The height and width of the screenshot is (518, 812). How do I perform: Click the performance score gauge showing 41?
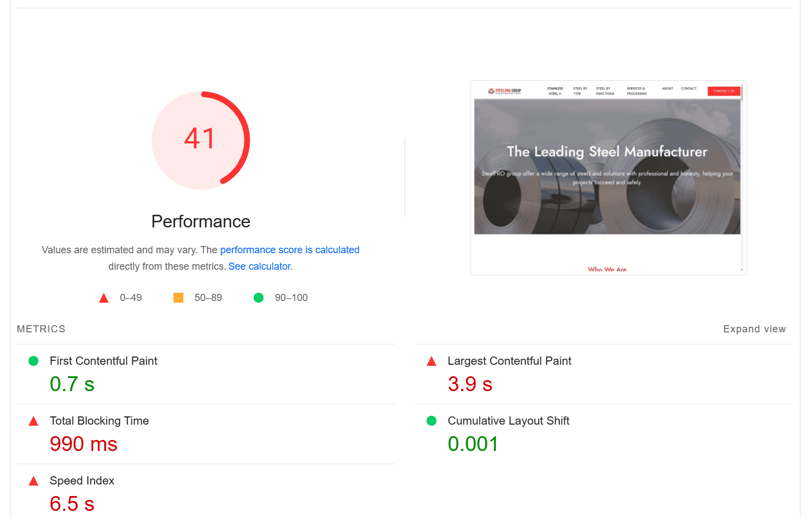pos(201,140)
